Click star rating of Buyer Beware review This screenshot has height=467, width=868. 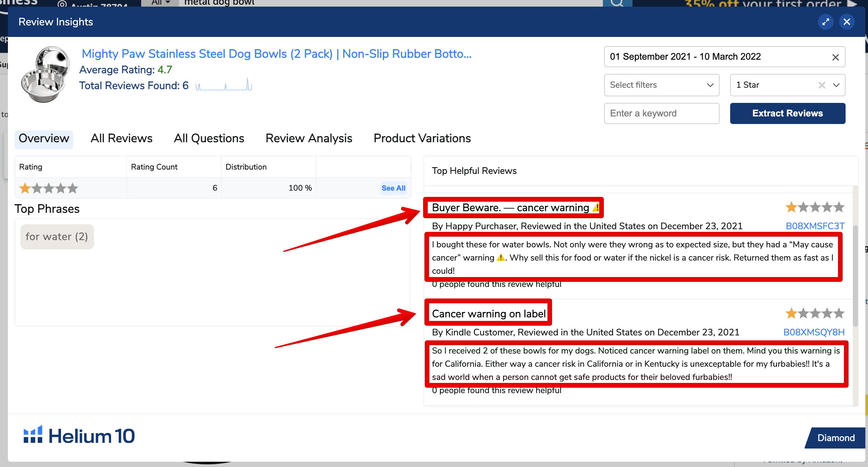click(x=815, y=207)
